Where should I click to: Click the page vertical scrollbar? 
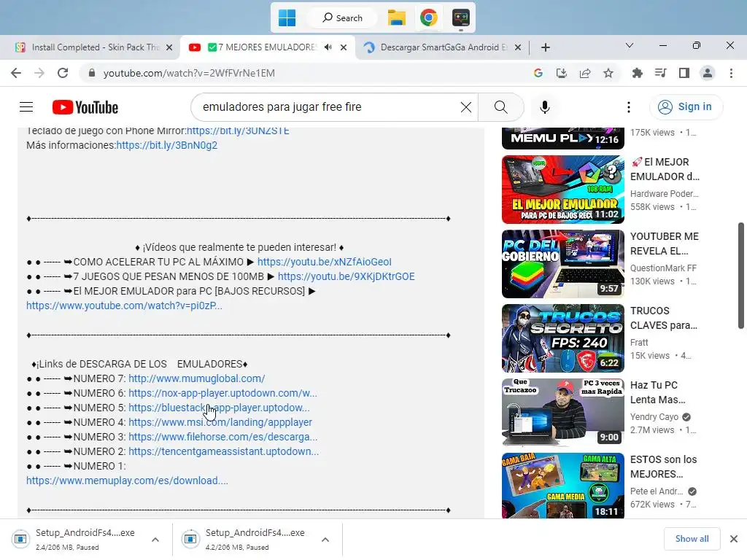(x=741, y=275)
